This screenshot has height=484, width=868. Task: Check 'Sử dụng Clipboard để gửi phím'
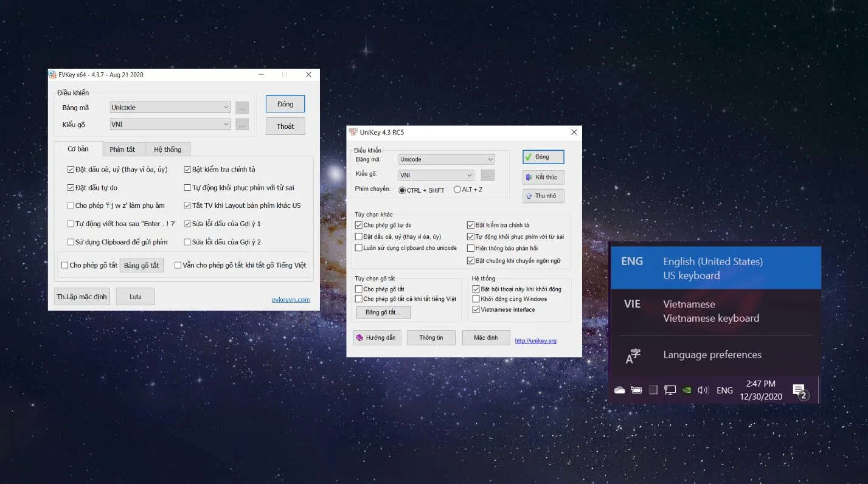coord(71,242)
